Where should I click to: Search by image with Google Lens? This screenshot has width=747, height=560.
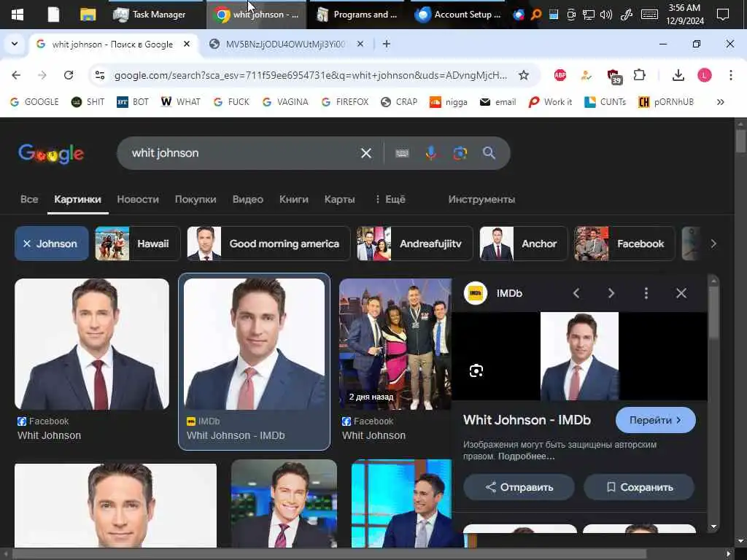[460, 153]
